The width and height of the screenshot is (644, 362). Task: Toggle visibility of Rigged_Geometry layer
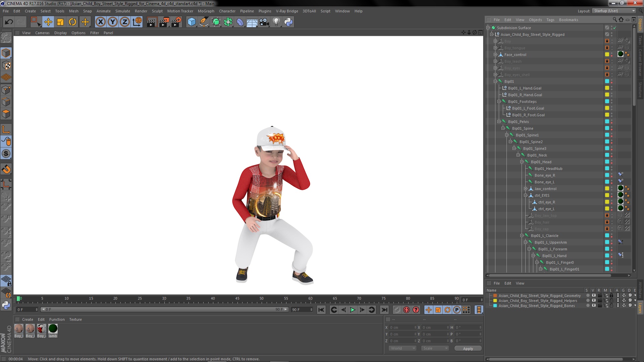coord(593,296)
